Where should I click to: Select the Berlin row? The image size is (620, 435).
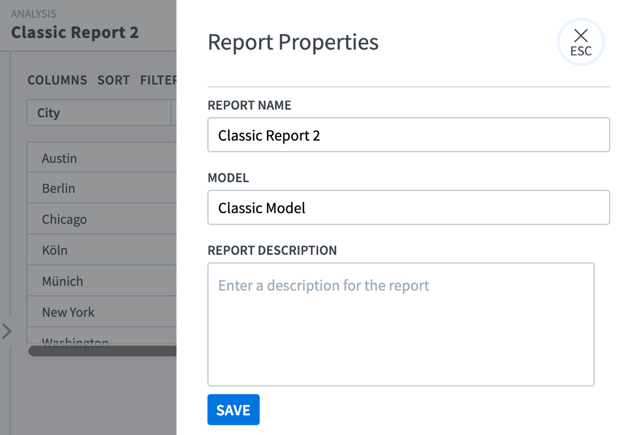[x=100, y=188]
